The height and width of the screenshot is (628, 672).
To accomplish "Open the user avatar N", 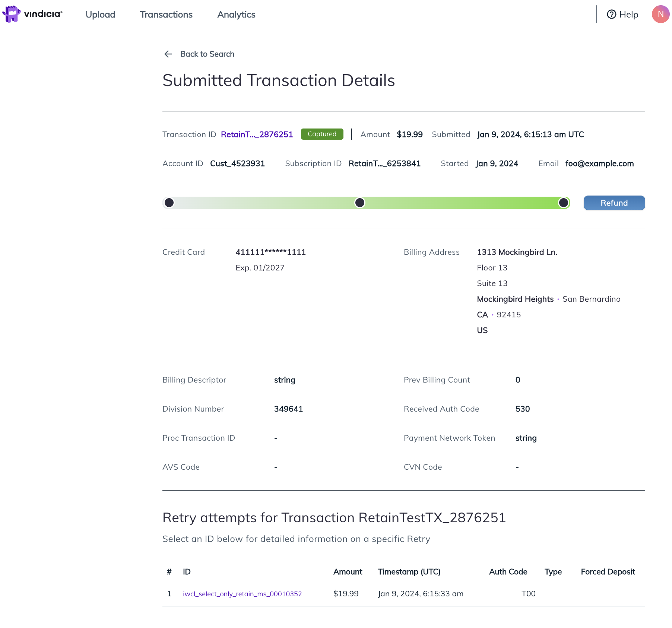I will (x=660, y=14).
